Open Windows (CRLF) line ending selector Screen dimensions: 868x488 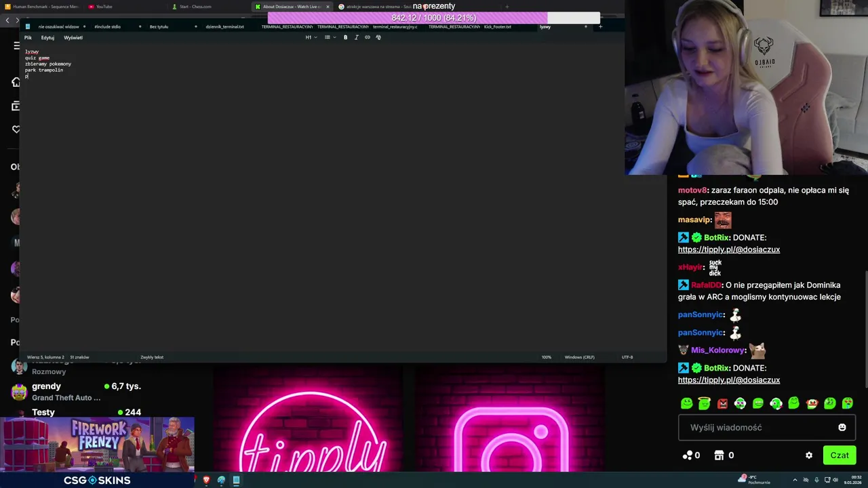[580, 357]
